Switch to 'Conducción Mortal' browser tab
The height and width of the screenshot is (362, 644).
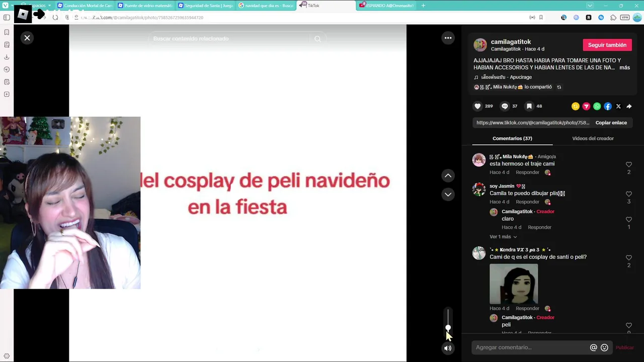tap(84, 6)
